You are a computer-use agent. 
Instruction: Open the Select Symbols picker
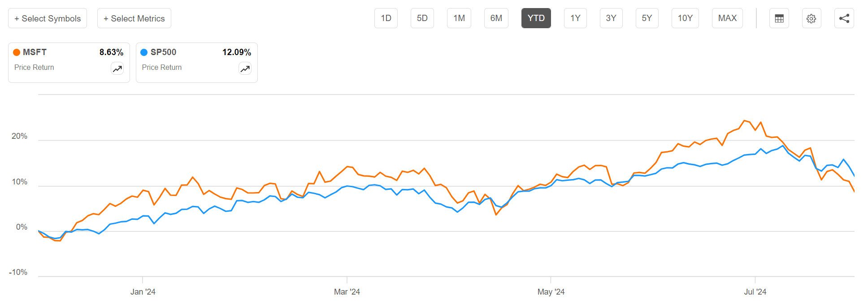[48, 18]
